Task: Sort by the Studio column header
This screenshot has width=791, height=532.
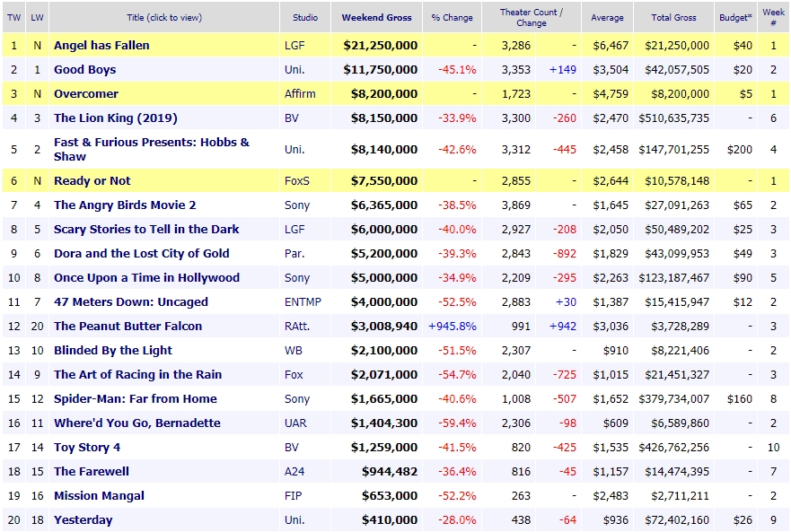Action: 305,18
